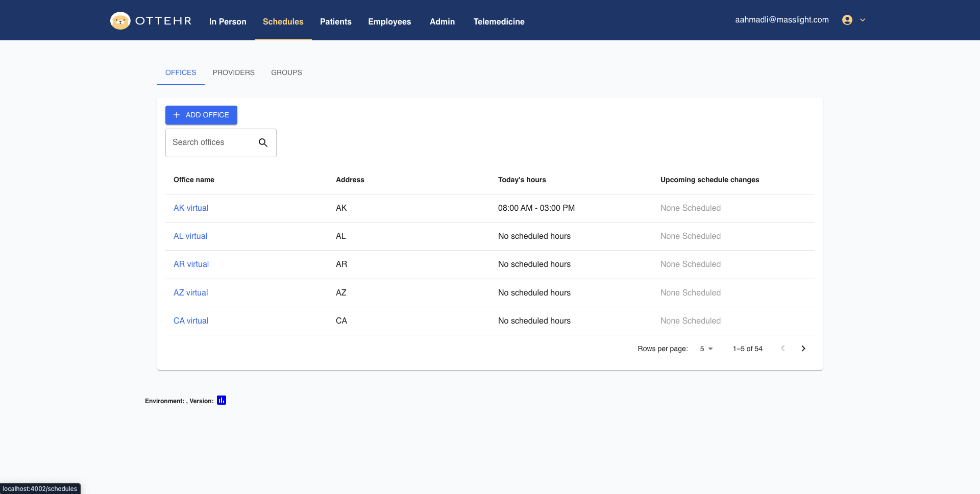The height and width of the screenshot is (494, 980).
Task: Click the 1–5 of 54 pagination text
Action: (x=748, y=349)
